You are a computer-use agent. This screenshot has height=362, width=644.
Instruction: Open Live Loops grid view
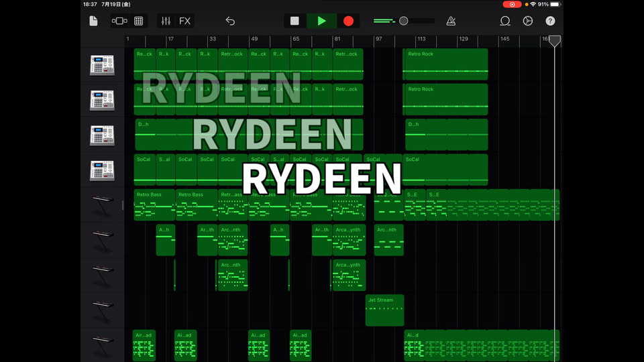139,21
